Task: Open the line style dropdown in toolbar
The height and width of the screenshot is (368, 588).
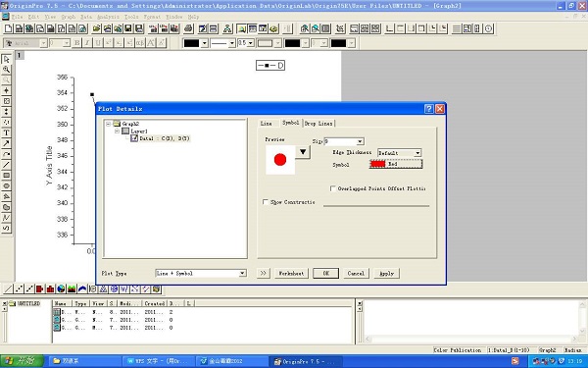Action: click(x=231, y=43)
